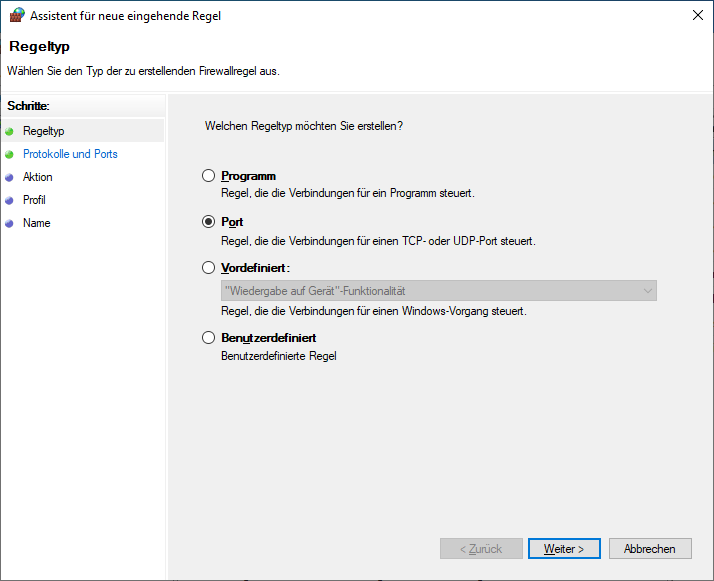
Task: Jump to the Aktion step
Action: (38, 177)
